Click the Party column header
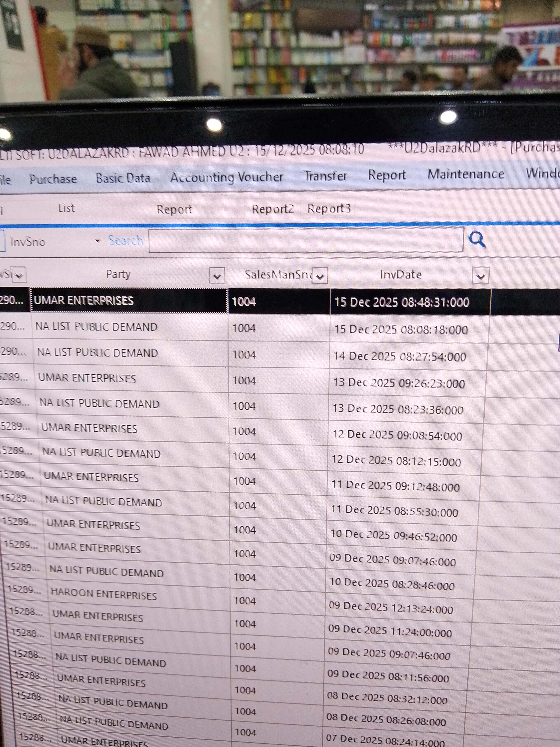Screen dimensions: 560x747 click(x=118, y=274)
